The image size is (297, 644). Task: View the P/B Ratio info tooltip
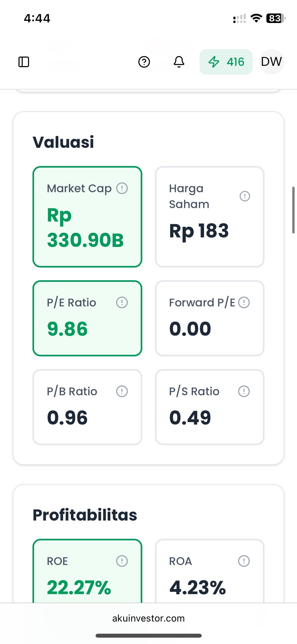(x=122, y=391)
